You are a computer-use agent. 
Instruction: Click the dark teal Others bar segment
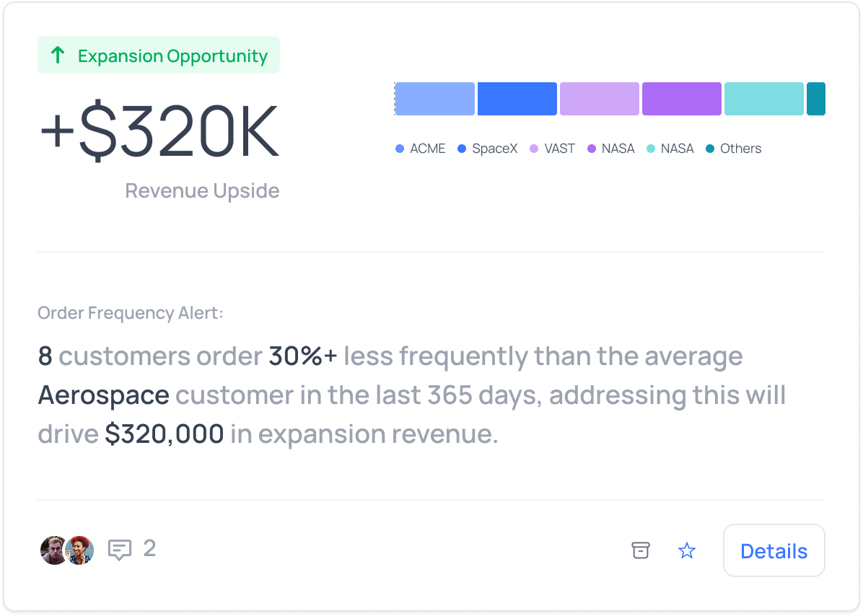click(815, 99)
